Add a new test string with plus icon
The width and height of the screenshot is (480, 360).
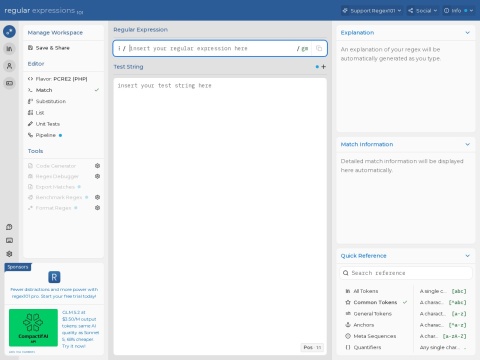(x=323, y=67)
